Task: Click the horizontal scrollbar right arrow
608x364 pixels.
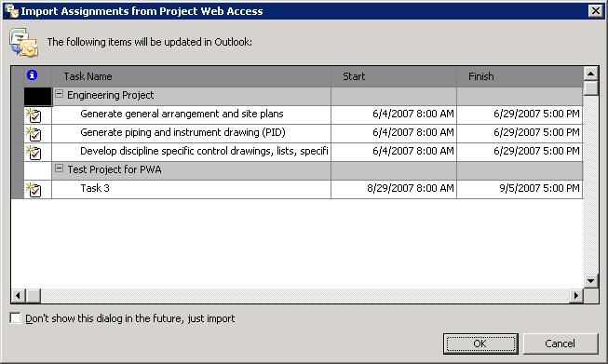Action: point(576,296)
